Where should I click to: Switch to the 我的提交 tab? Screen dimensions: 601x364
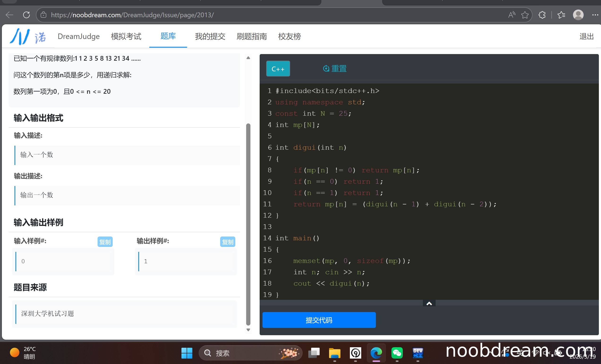click(x=210, y=37)
